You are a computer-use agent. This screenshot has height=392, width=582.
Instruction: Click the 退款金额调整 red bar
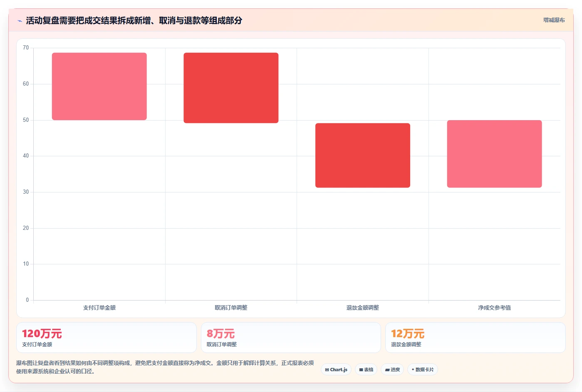point(363,155)
